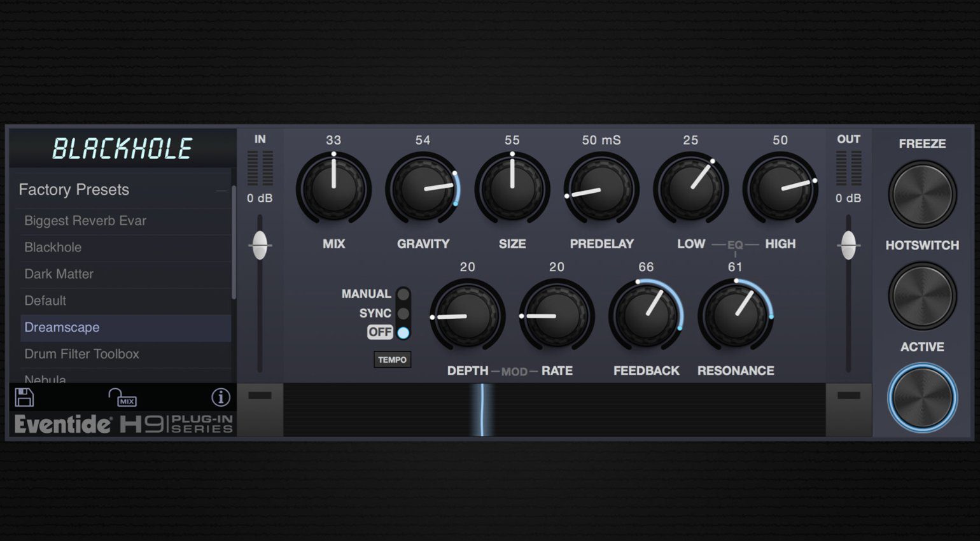Select the Biggest Reverb Evar preset
This screenshot has width=980, height=541.
(x=85, y=221)
